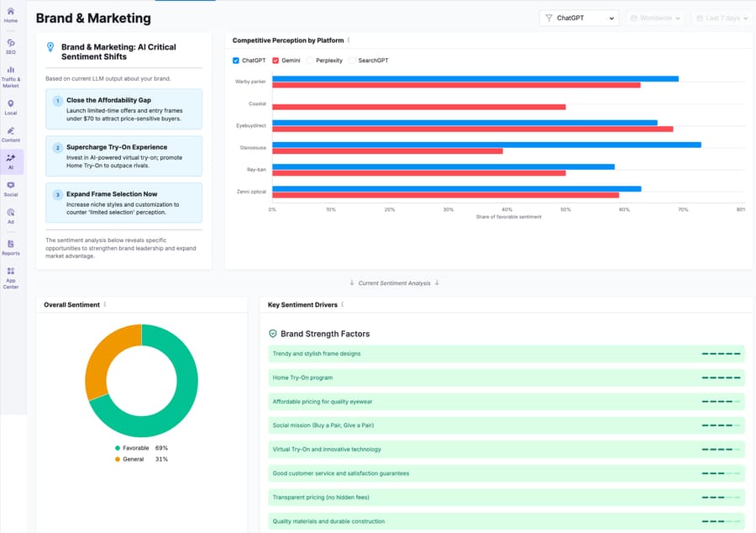Click Coastal red Gemini bar
756x533 pixels.
(x=419, y=107)
